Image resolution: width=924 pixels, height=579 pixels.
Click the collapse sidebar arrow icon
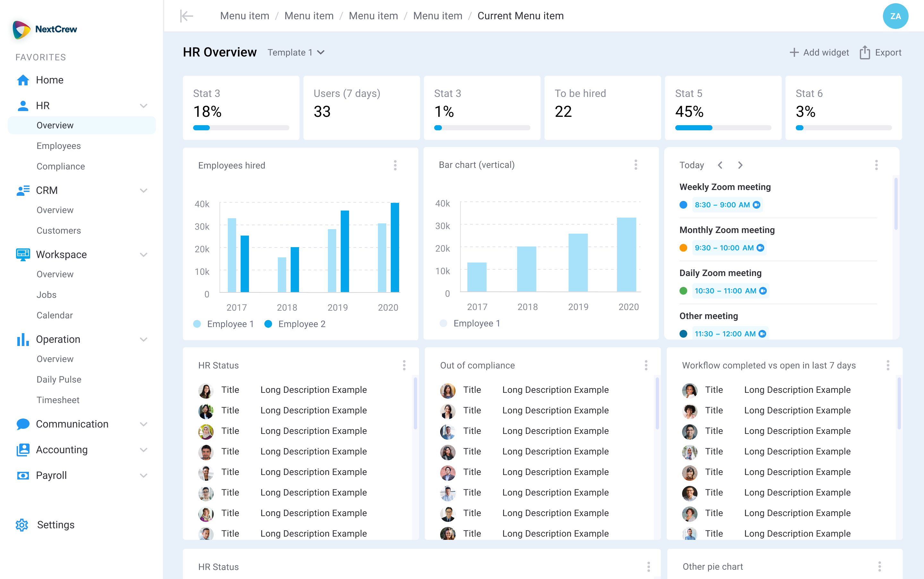click(x=186, y=16)
